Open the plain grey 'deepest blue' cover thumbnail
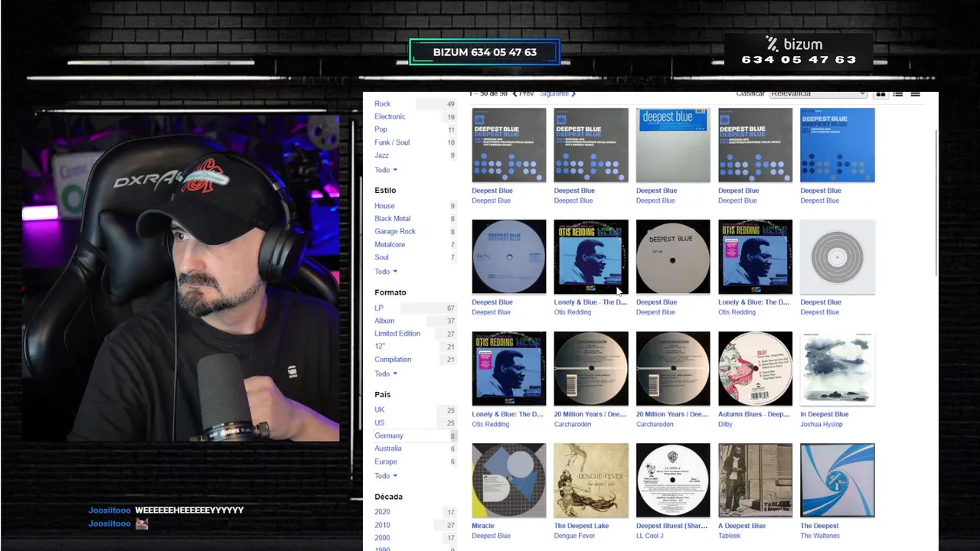 click(x=673, y=145)
